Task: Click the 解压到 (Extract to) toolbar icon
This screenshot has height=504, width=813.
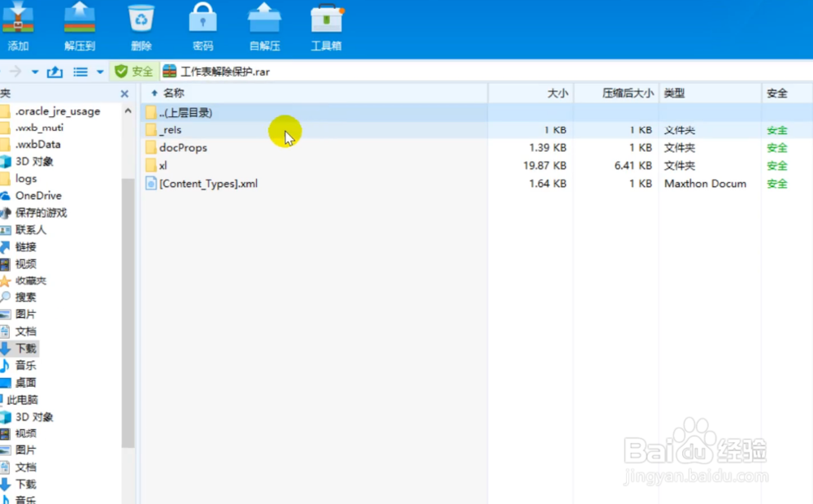Action: (80, 26)
